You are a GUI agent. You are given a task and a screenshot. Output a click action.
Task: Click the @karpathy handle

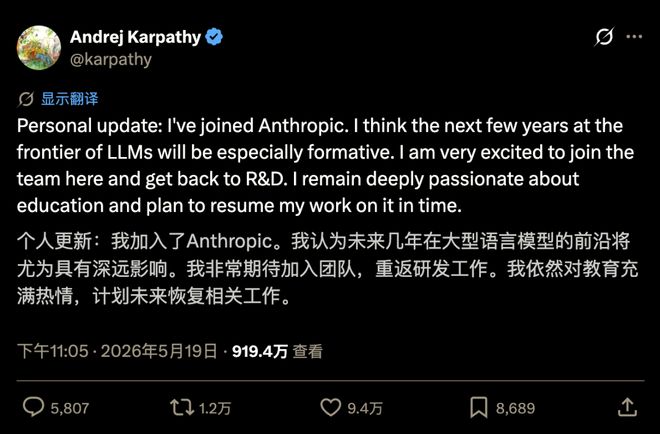click(111, 59)
